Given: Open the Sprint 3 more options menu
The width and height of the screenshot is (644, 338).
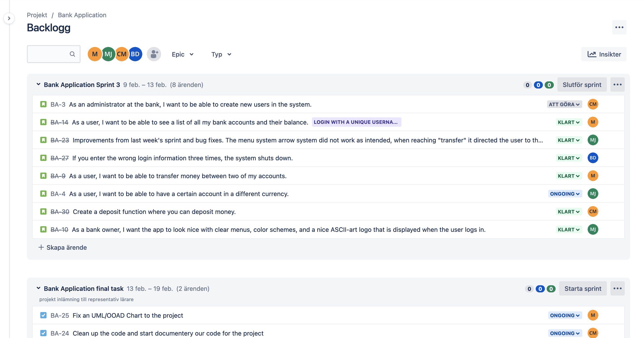Looking at the screenshot, I should 617,84.
